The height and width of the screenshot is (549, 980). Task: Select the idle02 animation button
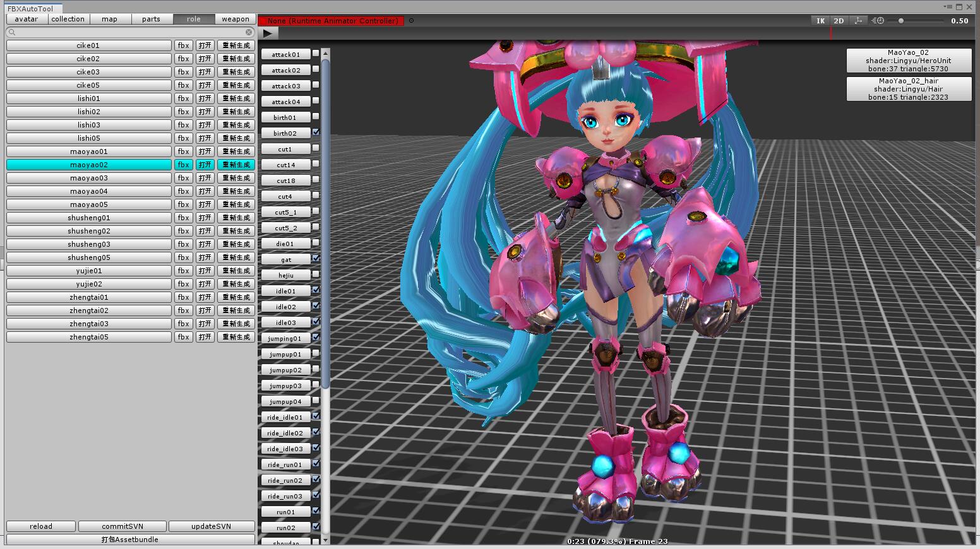point(286,307)
